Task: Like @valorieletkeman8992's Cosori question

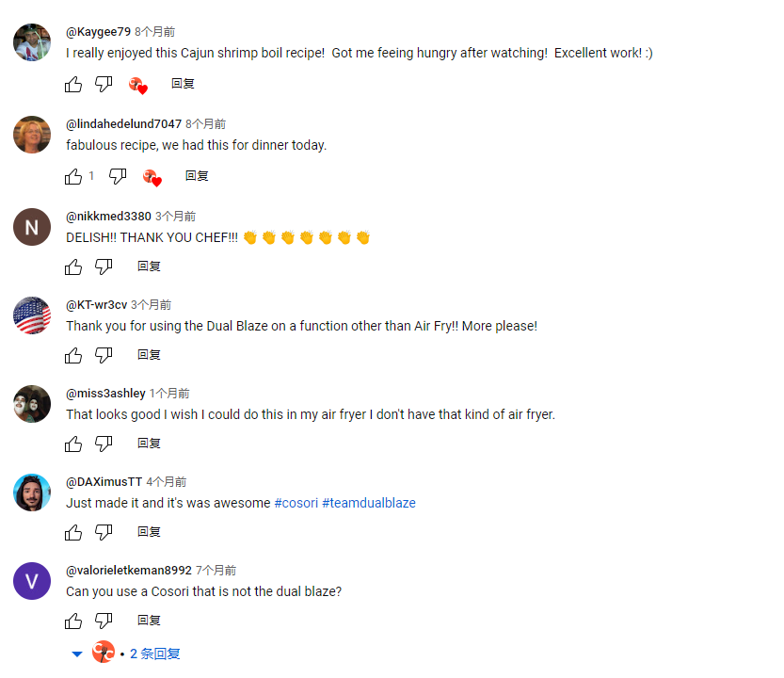Action: [73, 621]
